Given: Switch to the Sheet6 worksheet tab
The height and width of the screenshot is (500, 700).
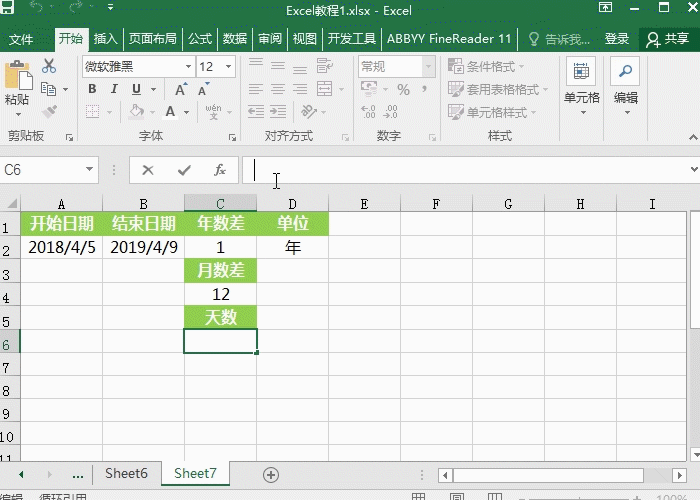Looking at the screenshot, I should [126, 474].
